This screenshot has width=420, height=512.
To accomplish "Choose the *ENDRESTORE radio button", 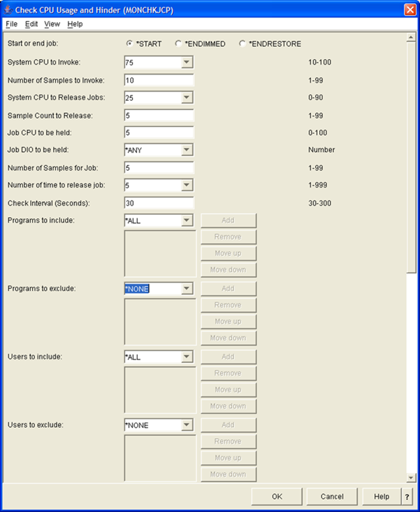I will 243,44.
